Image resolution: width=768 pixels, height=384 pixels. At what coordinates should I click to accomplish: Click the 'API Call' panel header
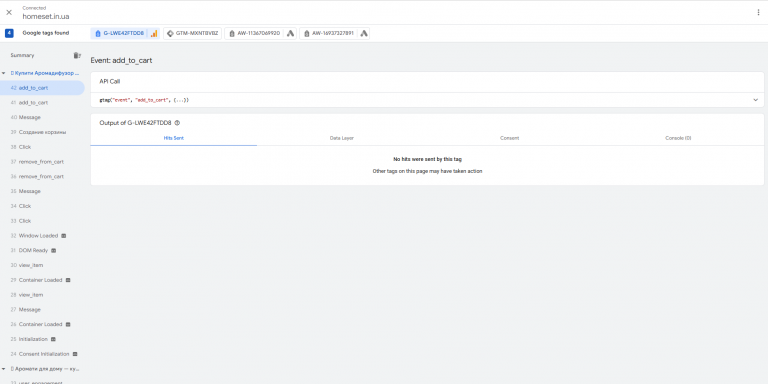110,81
